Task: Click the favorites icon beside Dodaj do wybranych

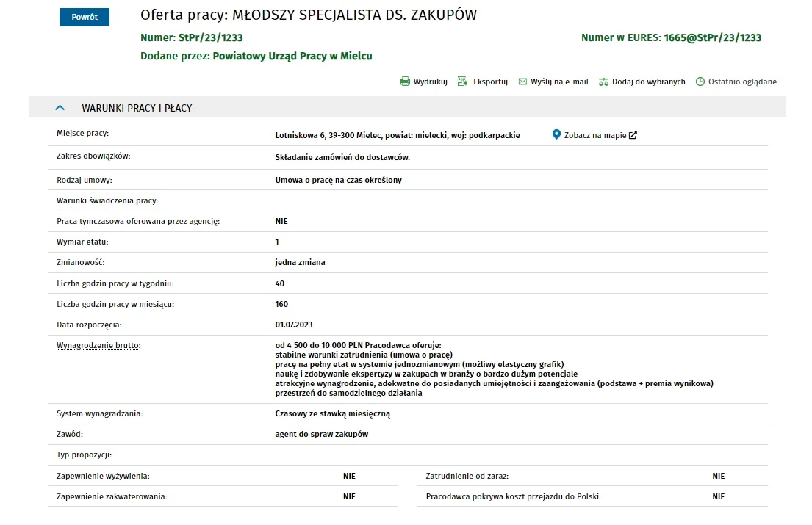Action: point(603,82)
